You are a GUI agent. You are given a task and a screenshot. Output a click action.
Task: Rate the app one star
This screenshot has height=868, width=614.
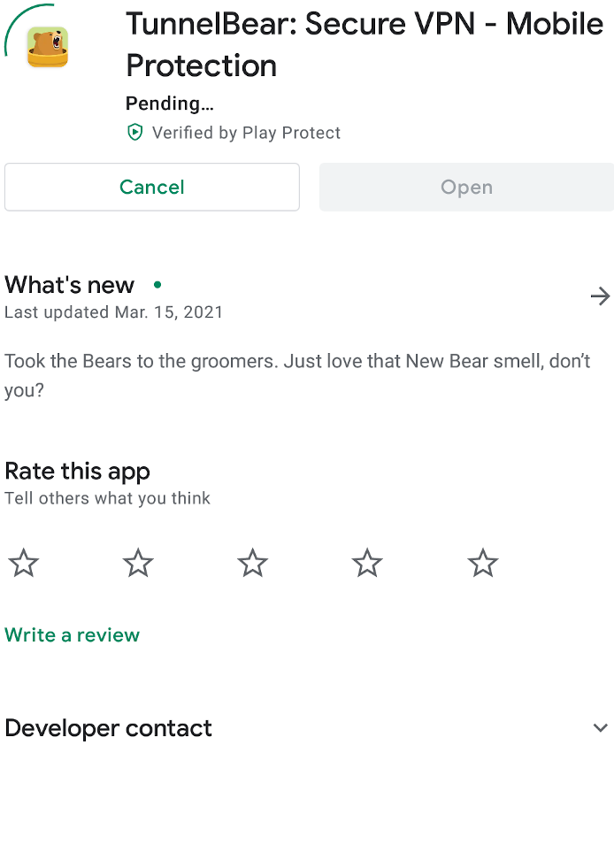(x=24, y=563)
